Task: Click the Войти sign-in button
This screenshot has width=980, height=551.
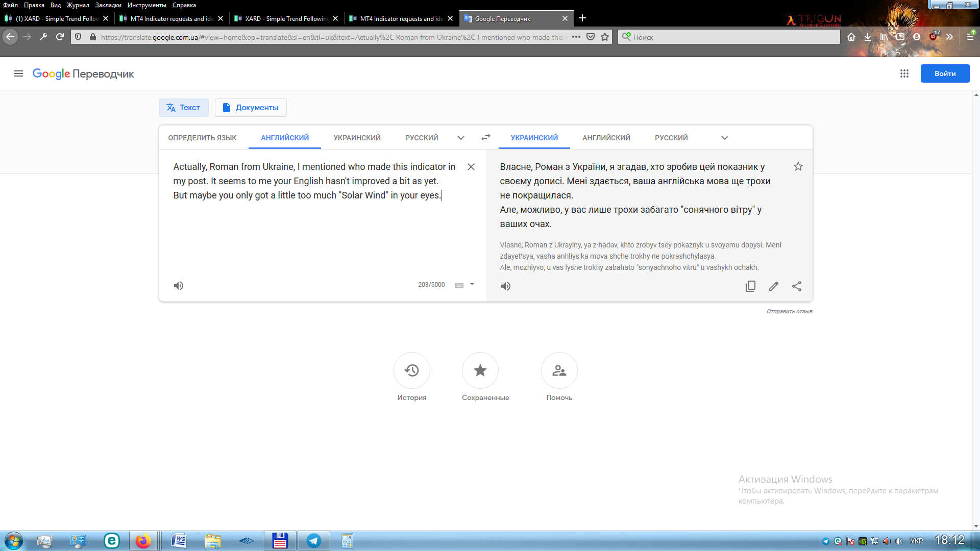Action: (945, 73)
